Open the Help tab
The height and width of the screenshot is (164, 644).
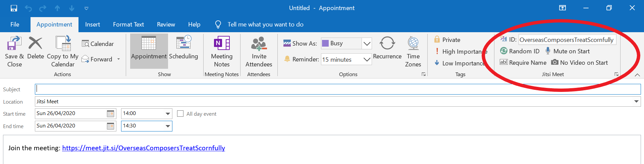pyautogui.click(x=194, y=24)
